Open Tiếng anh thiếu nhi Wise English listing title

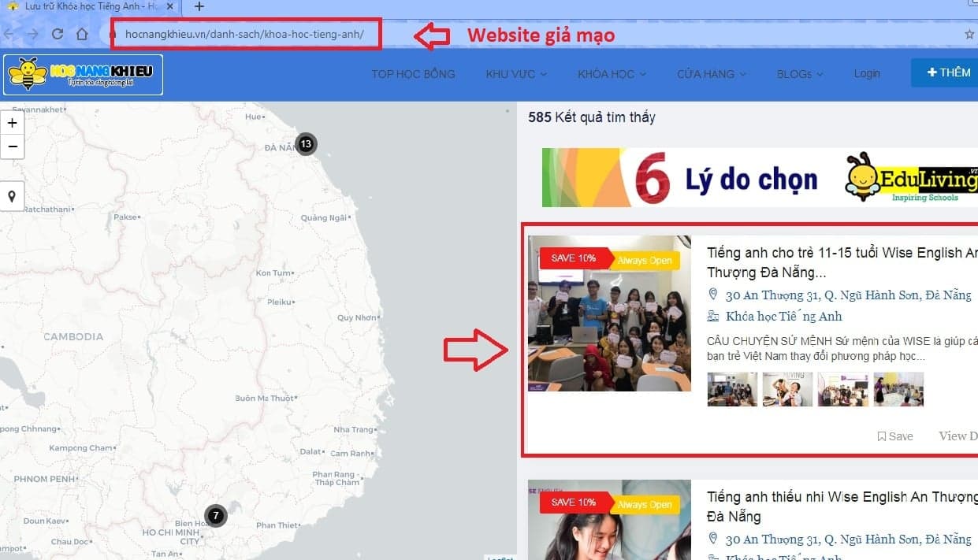842,506
